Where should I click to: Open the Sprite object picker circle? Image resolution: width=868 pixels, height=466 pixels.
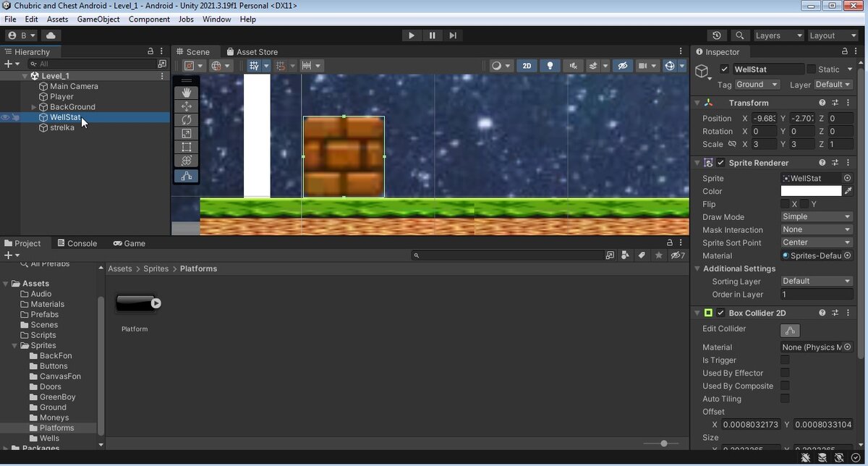(x=848, y=178)
